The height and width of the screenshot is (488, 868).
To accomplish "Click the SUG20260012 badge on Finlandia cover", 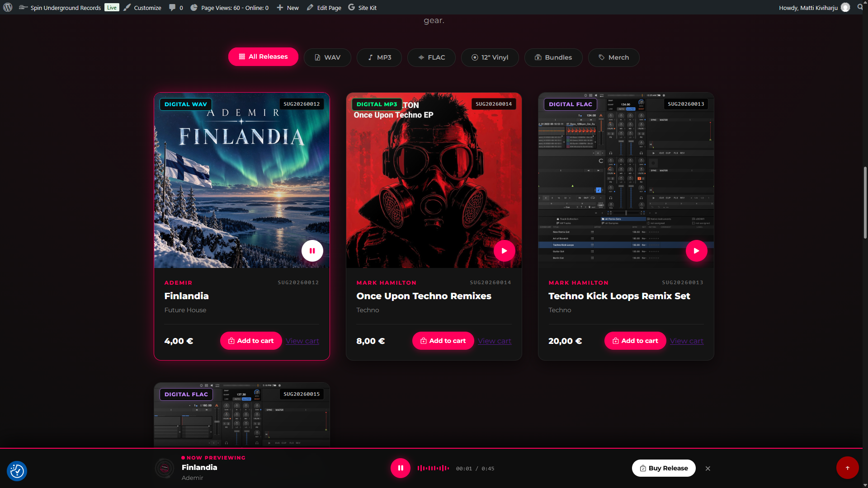I will tap(302, 104).
